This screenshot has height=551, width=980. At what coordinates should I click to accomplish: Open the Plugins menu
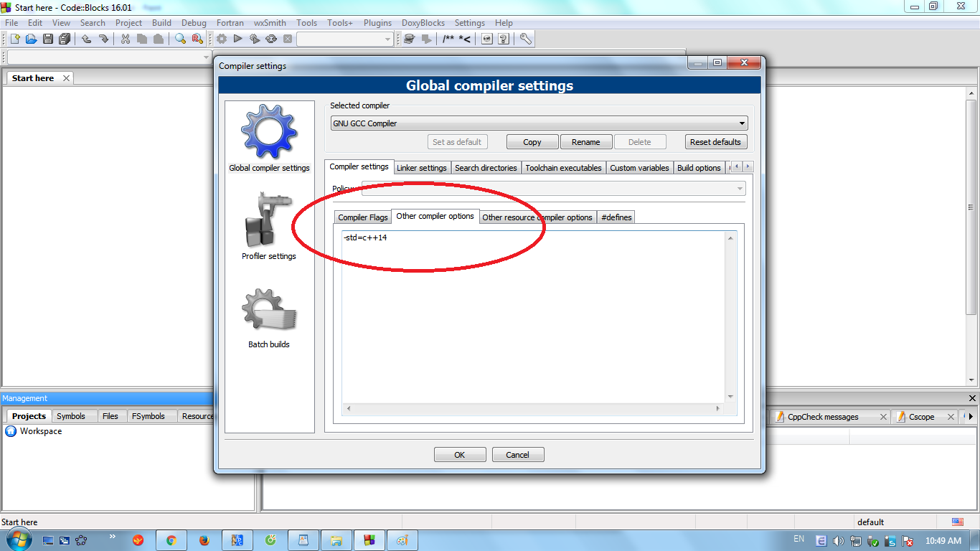pos(377,23)
